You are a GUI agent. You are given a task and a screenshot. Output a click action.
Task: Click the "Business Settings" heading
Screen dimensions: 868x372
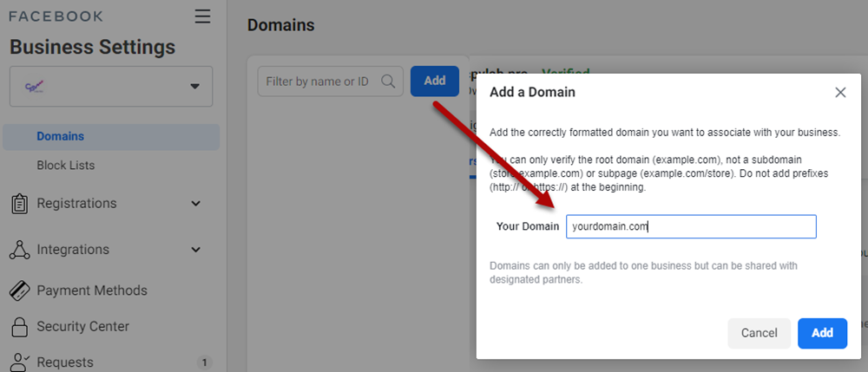coord(93,48)
